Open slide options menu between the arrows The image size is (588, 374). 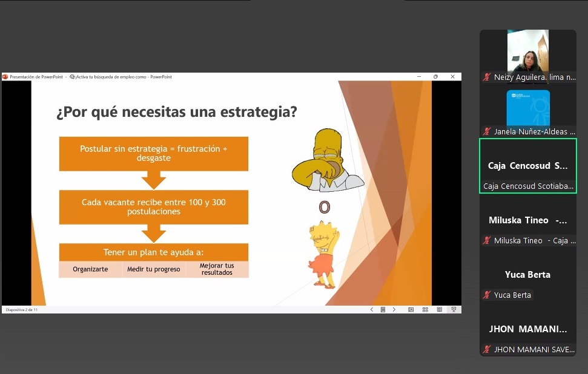pos(383,309)
